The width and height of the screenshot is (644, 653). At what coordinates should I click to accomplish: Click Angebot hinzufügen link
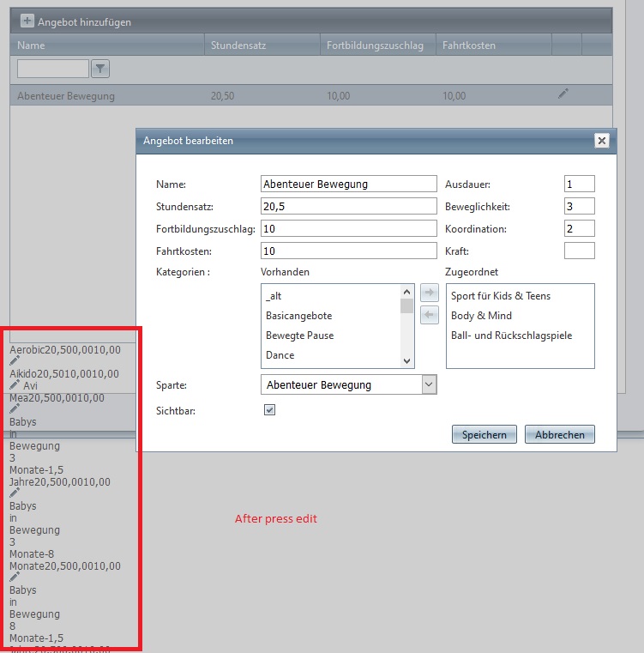84,22
